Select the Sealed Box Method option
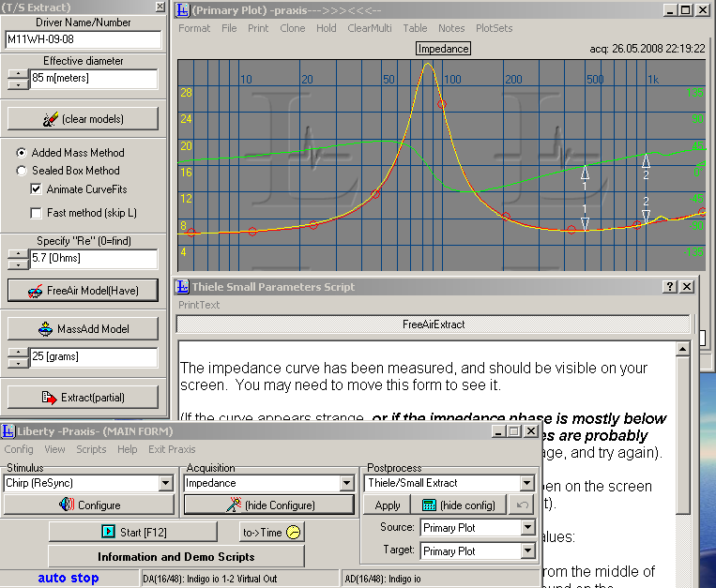Viewport: 716px width, 588px height. [x=23, y=171]
